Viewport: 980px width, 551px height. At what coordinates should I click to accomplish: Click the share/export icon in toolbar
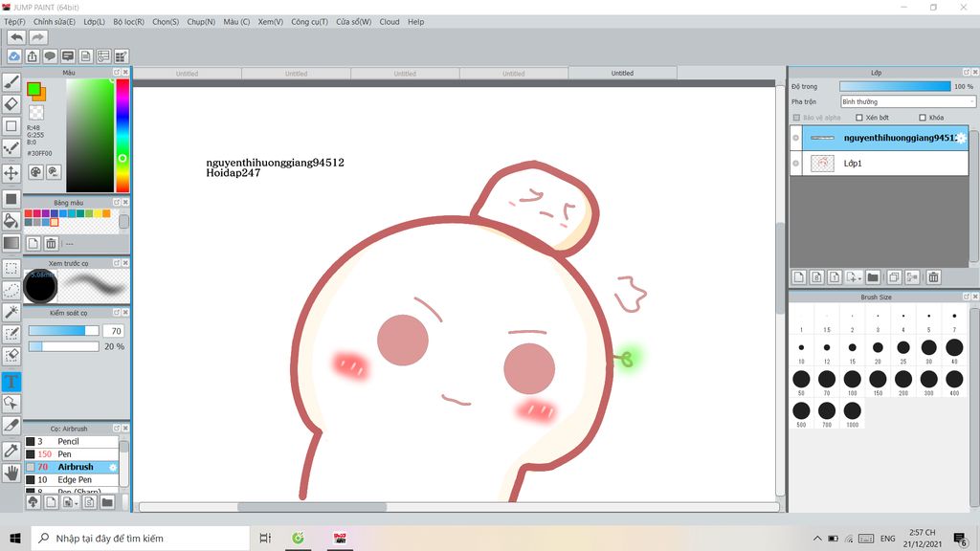point(32,56)
